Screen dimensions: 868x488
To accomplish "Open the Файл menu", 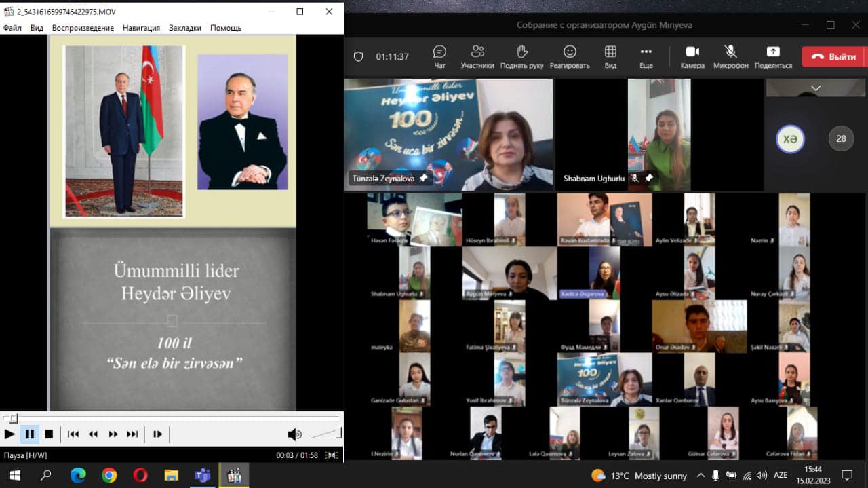I will tap(12, 28).
